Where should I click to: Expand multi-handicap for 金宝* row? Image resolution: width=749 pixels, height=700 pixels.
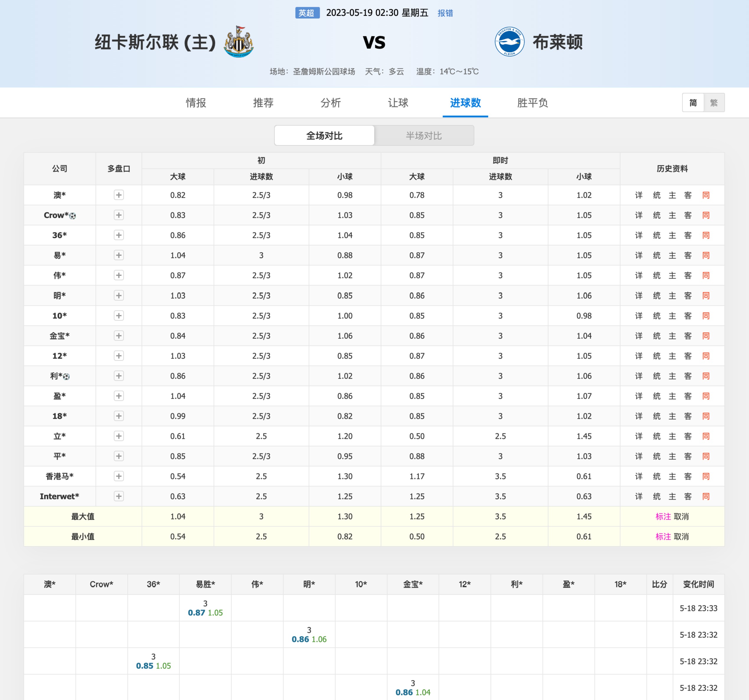[x=119, y=336]
